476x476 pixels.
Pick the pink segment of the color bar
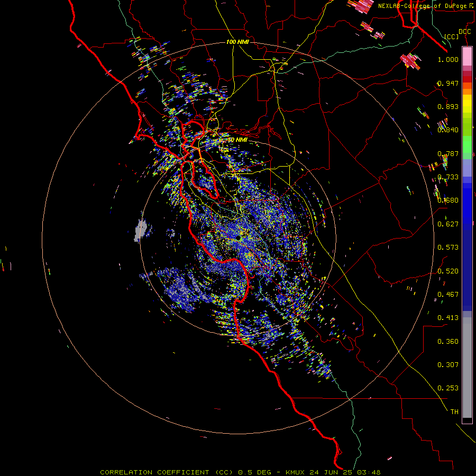coord(467,57)
